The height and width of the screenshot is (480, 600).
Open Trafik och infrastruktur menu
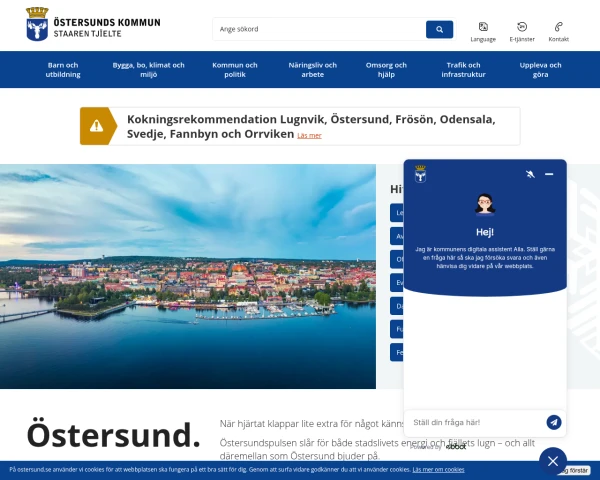[463, 70]
